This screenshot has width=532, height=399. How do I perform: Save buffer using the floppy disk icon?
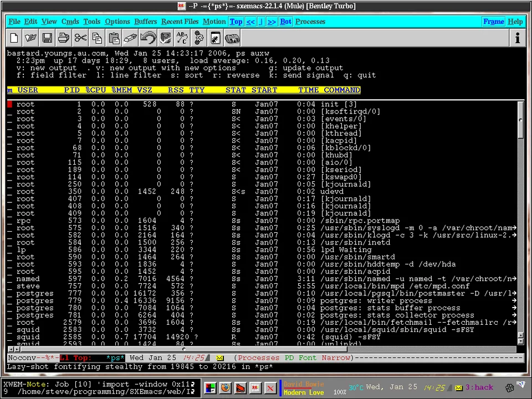coord(47,38)
